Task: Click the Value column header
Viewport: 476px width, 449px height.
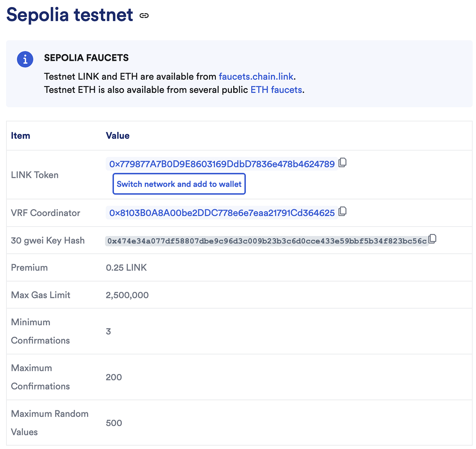Action: (x=118, y=136)
